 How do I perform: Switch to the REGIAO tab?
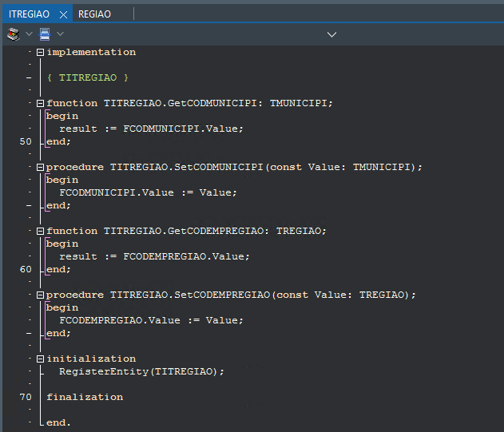pos(94,14)
